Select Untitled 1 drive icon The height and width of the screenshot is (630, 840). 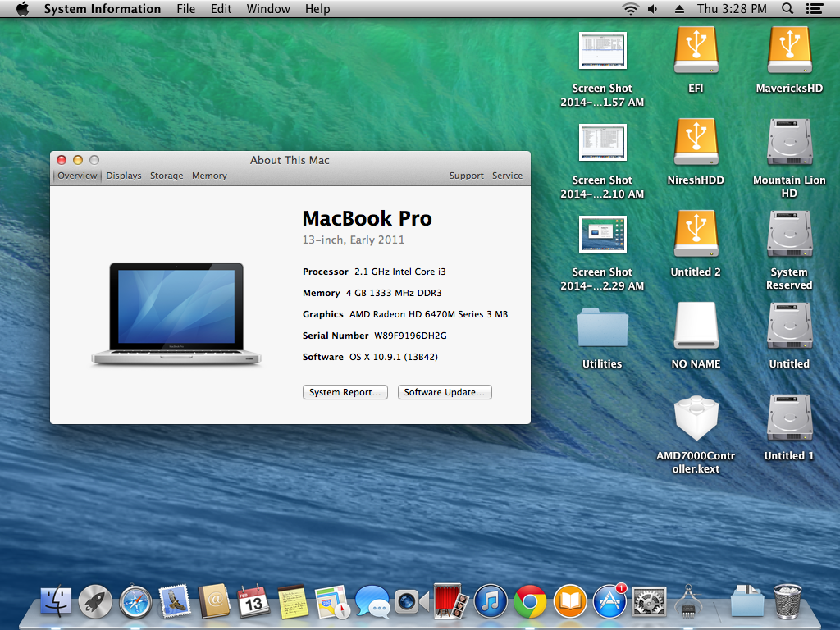tap(789, 418)
